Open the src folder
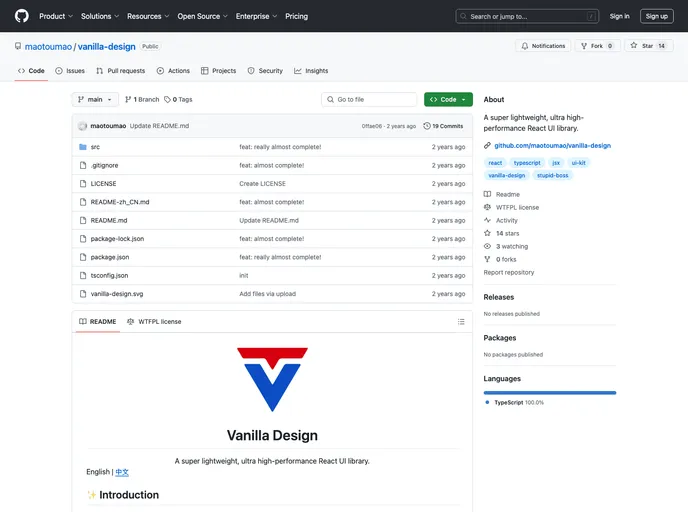688x512 pixels. tap(95, 147)
